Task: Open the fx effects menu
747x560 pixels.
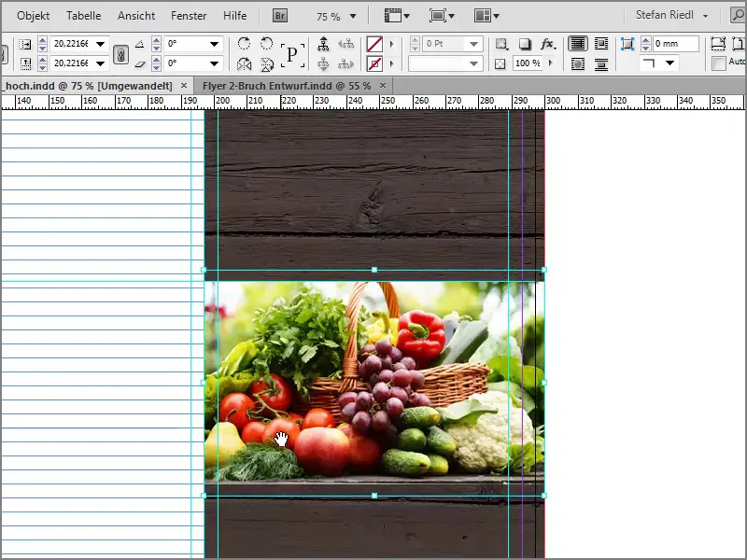Action: tap(548, 44)
